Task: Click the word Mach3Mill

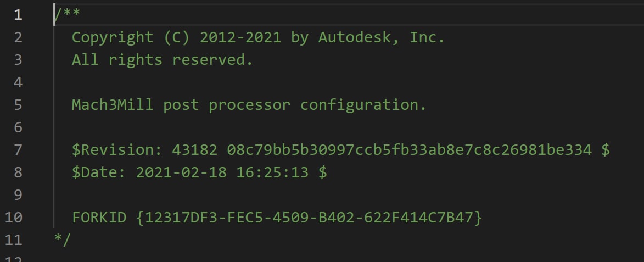Action: (113, 105)
